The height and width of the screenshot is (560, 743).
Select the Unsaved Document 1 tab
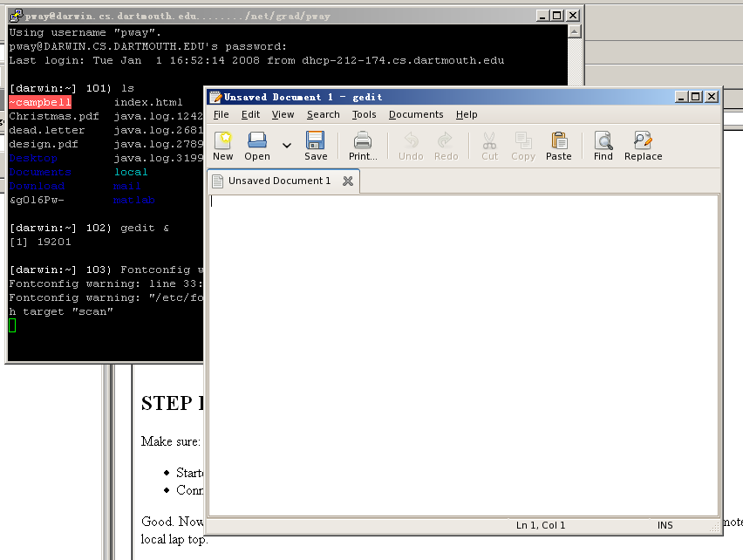pyautogui.click(x=279, y=181)
